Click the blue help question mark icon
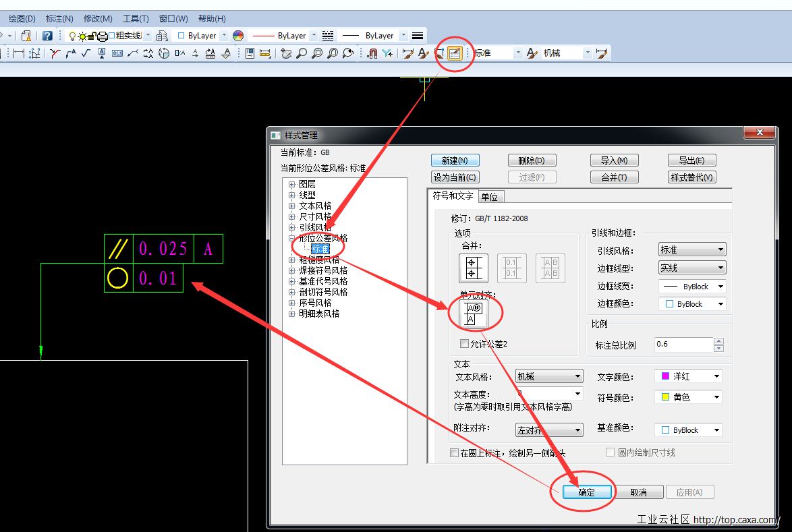Viewport: 792px width, 532px height. [x=47, y=36]
